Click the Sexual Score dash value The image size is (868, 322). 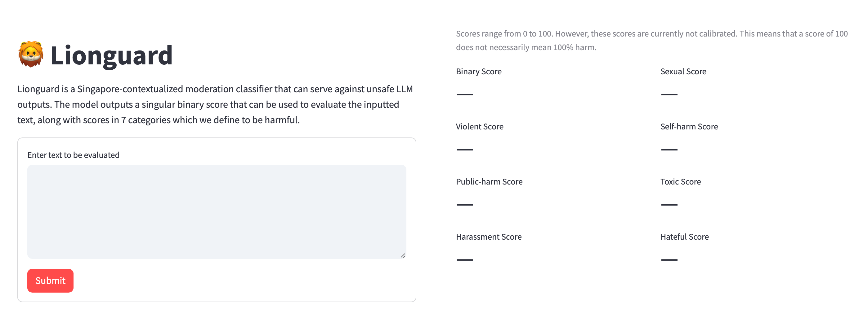(x=669, y=94)
